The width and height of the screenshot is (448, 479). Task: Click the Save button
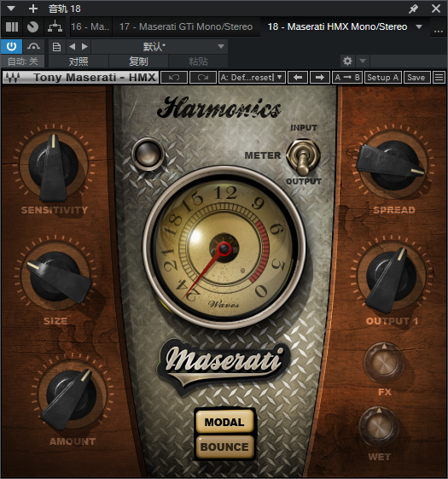[x=416, y=78]
